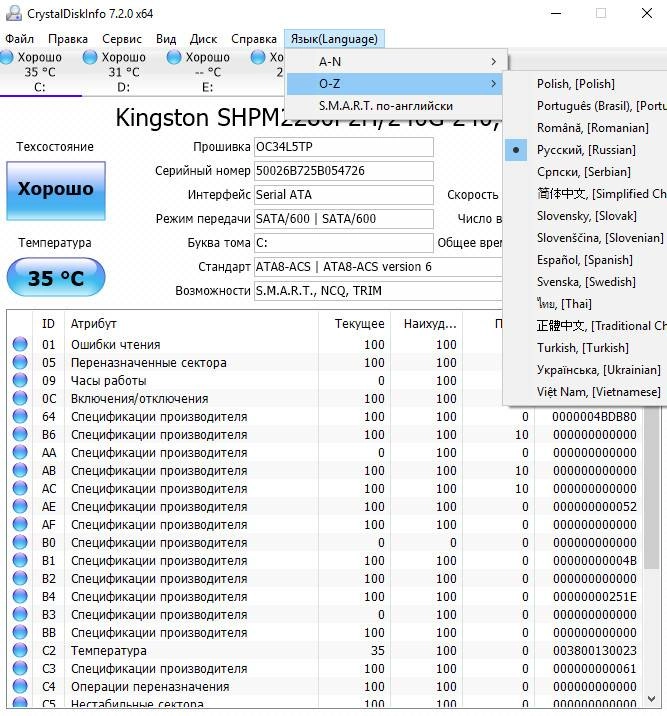Click status orb of attribute C2 Температура
This screenshot has height=716, width=667.
tap(20, 650)
